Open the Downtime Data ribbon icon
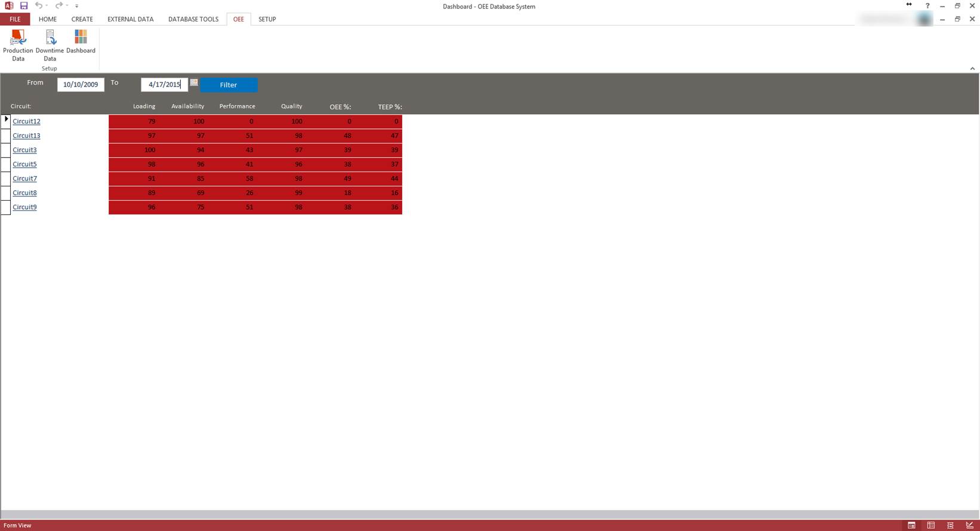The height and width of the screenshot is (531, 980). pyautogui.click(x=50, y=45)
